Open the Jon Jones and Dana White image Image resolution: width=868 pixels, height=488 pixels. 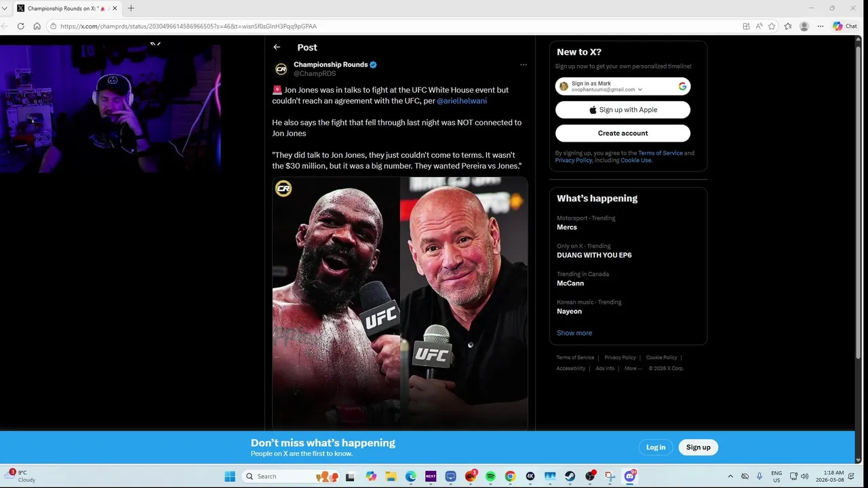click(400, 303)
